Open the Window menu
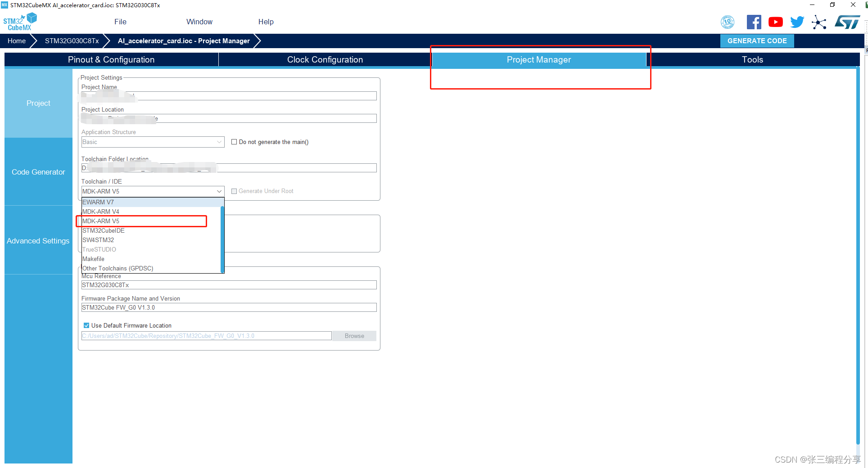Image resolution: width=868 pixels, height=468 pixels. point(199,22)
